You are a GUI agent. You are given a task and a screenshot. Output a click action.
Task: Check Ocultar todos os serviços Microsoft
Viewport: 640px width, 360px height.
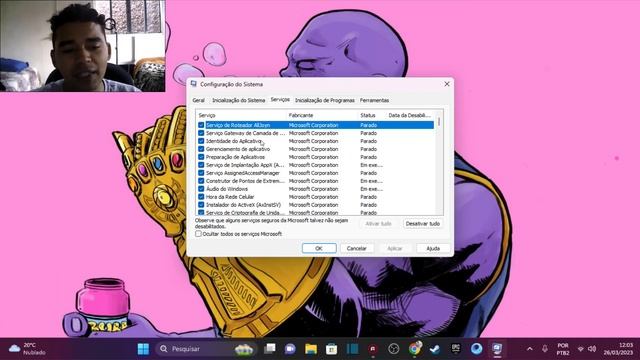[x=198, y=234]
